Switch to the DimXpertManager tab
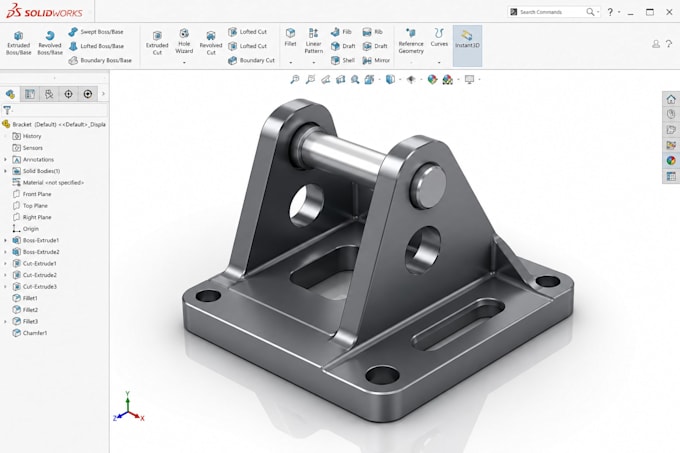The height and width of the screenshot is (453, 680). coord(68,94)
